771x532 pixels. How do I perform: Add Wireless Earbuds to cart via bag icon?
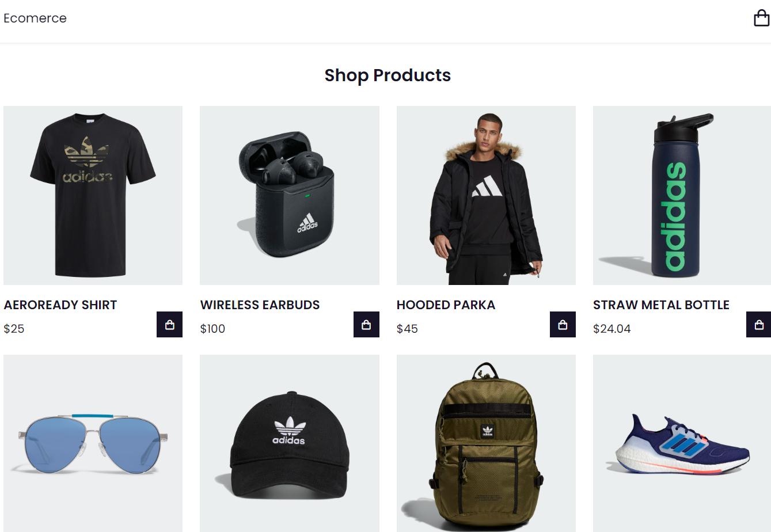point(366,324)
